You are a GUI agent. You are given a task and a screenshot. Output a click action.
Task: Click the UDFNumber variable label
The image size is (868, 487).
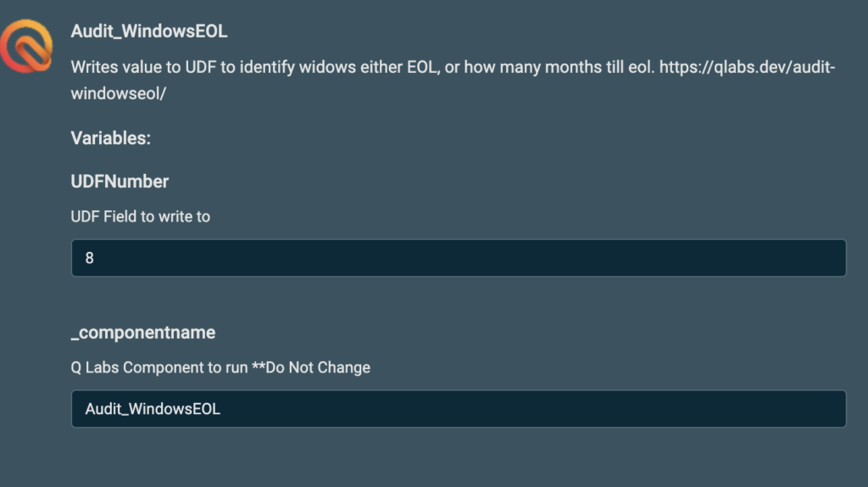point(120,182)
